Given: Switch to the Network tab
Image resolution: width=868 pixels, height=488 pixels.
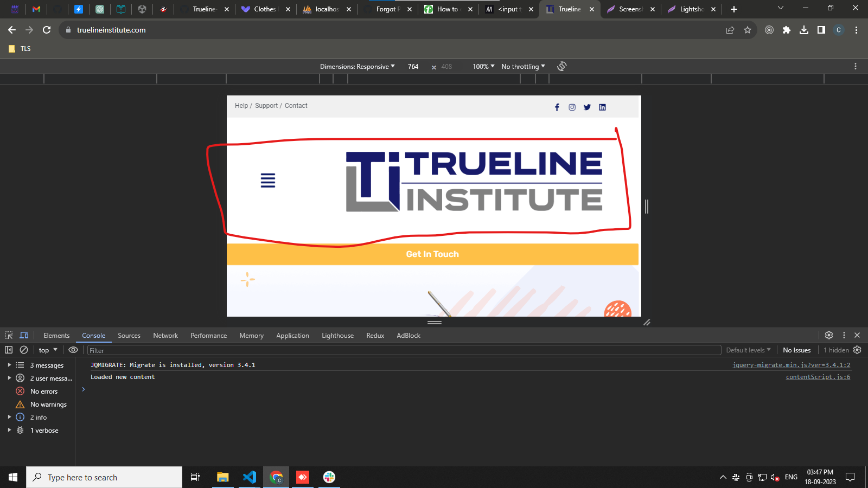Looking at the screenshot, I should 165,336.
